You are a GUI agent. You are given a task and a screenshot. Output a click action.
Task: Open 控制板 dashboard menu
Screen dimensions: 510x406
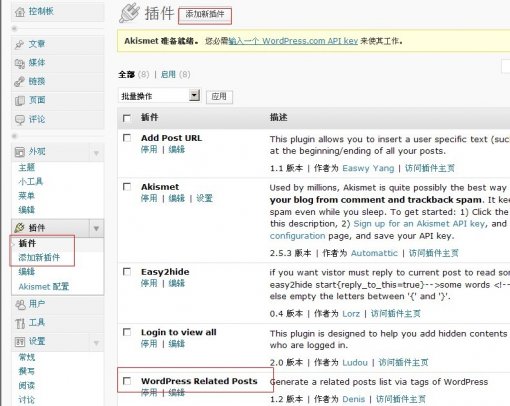(41, 11)
